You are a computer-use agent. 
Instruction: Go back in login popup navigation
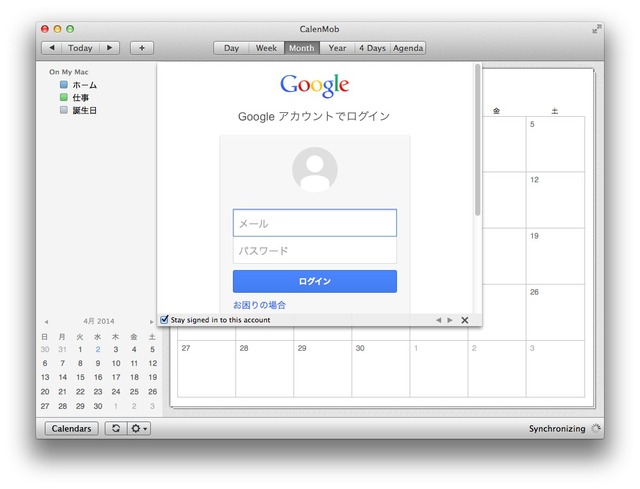438,320
